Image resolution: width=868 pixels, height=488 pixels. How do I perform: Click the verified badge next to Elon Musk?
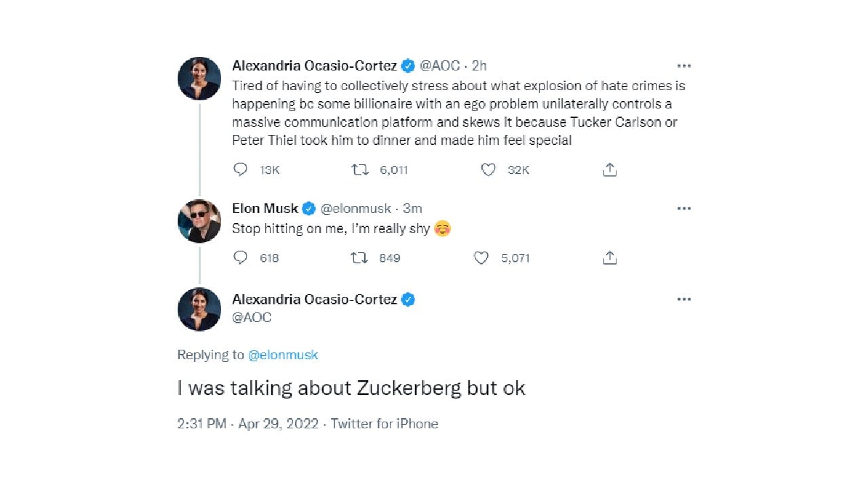pos(307,208)
